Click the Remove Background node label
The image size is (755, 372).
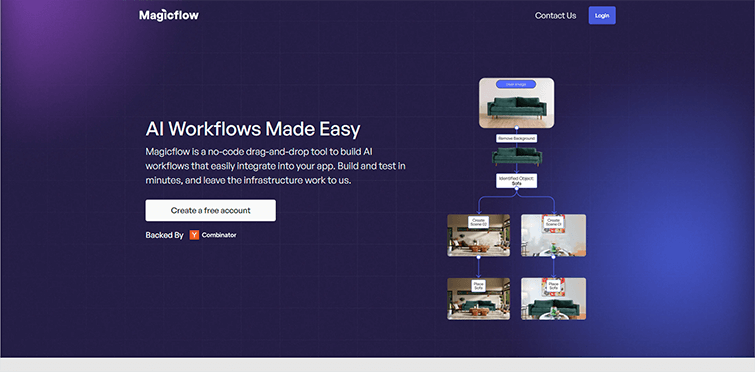point(516,138)
